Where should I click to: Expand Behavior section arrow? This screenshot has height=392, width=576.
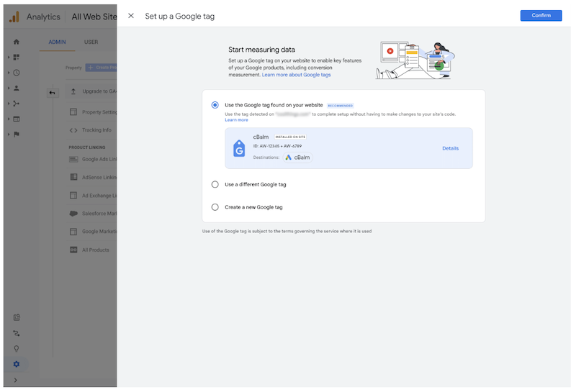pos(9,119)
